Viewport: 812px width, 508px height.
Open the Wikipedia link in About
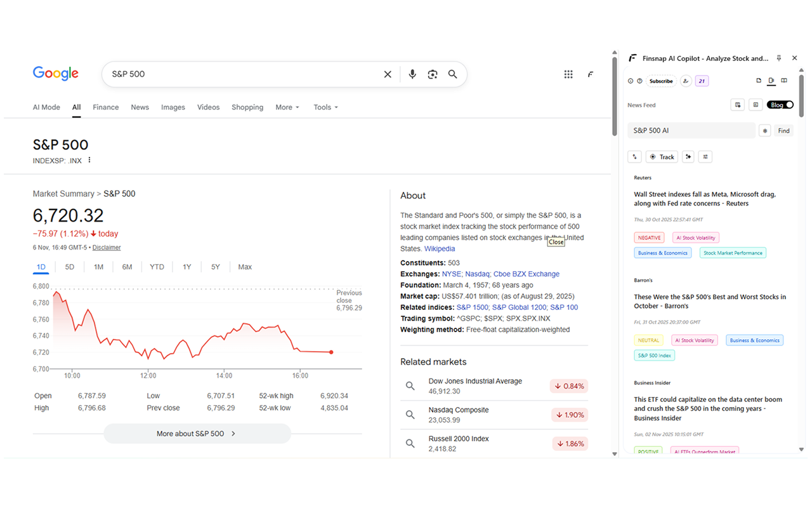[x=440, y=249]
